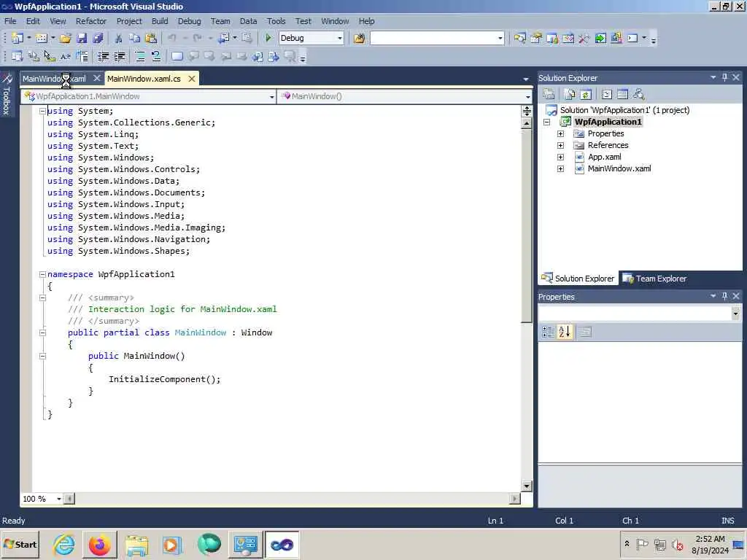Open the File menu
The image size is (747, 560).
[10, 21]
